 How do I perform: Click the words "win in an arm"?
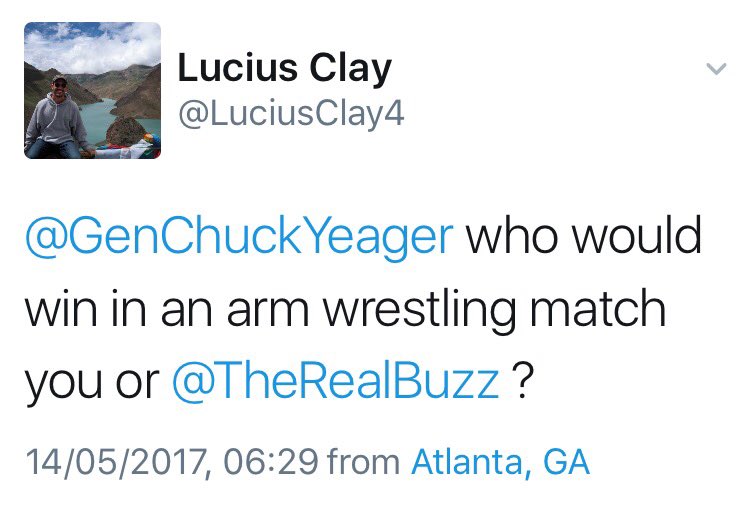click(167, 309)
